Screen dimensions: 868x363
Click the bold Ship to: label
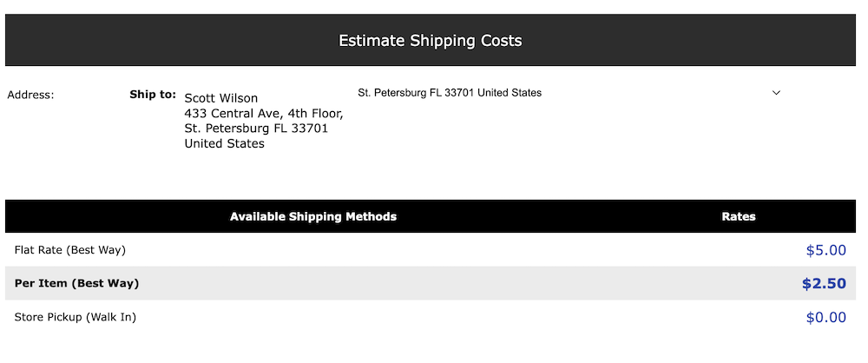tap(153, 94)
